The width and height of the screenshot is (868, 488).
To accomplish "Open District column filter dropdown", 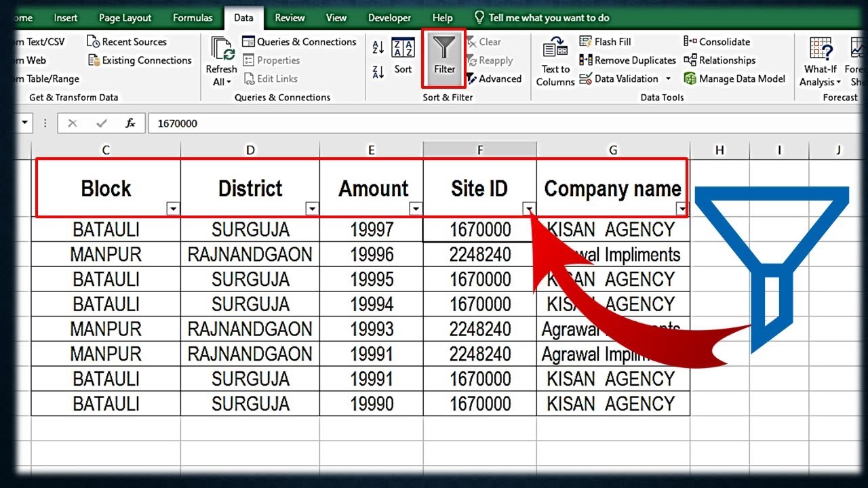I will tap(312, 209).
